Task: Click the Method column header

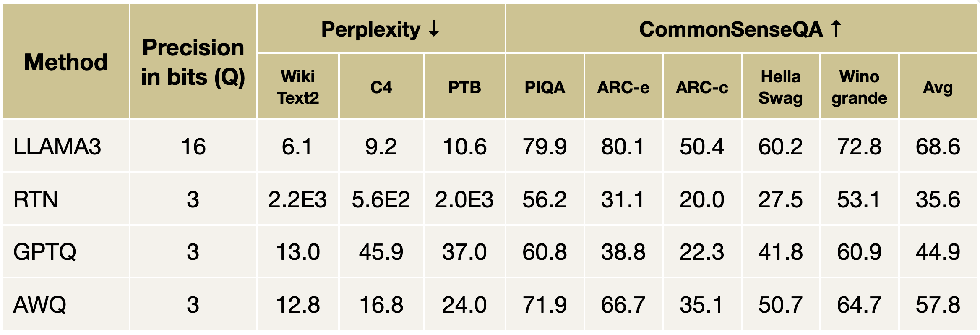Action: click(x=66, y=62)
